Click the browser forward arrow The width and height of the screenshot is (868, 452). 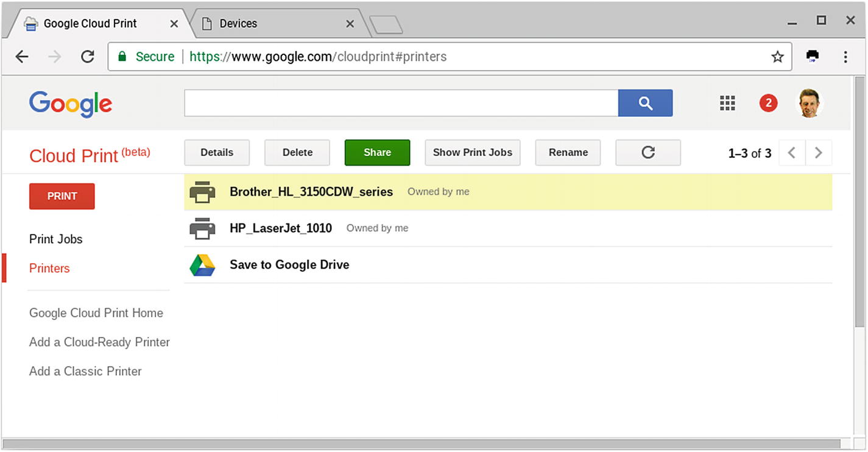pos(55,57)
